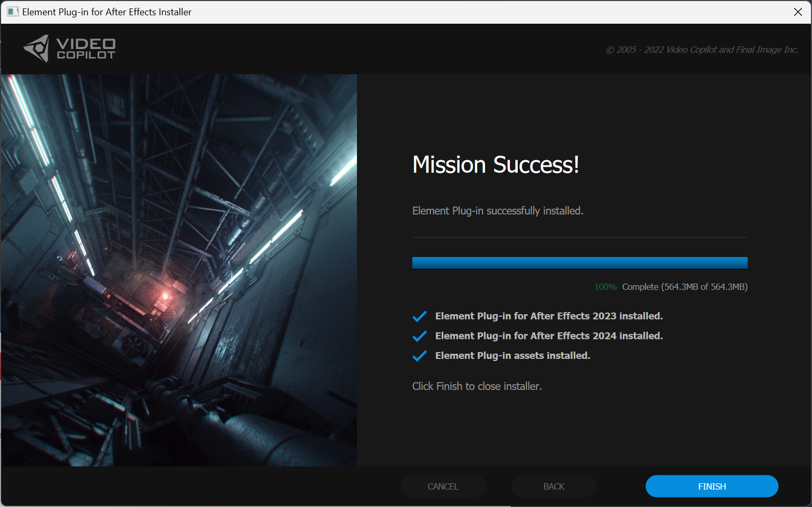The height and width of the screenshot is (507, 812).
Task: Click checkmark beside After Effects 2023 installed
Action: pos(419,316)
